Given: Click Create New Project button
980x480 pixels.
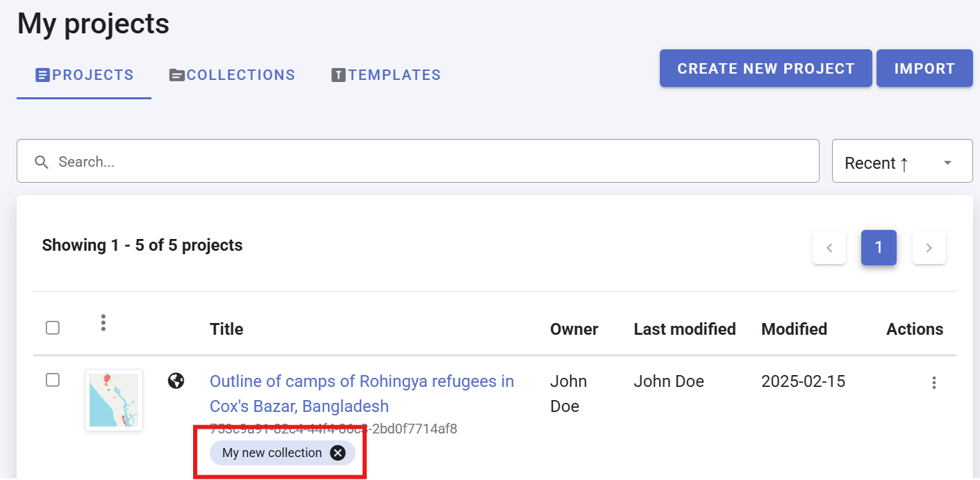Looking at the screenshot, I should pos(765,69).
